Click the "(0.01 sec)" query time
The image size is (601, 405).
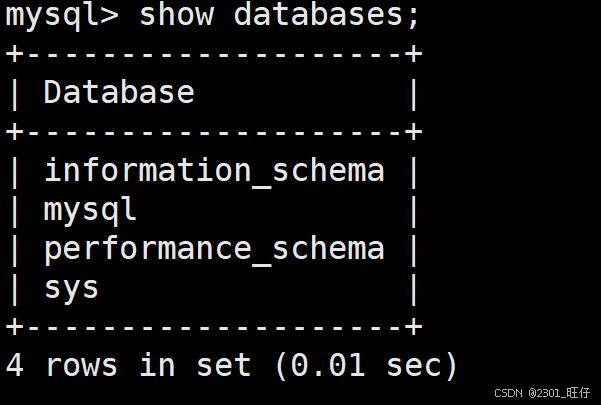[x=366, y=365]
